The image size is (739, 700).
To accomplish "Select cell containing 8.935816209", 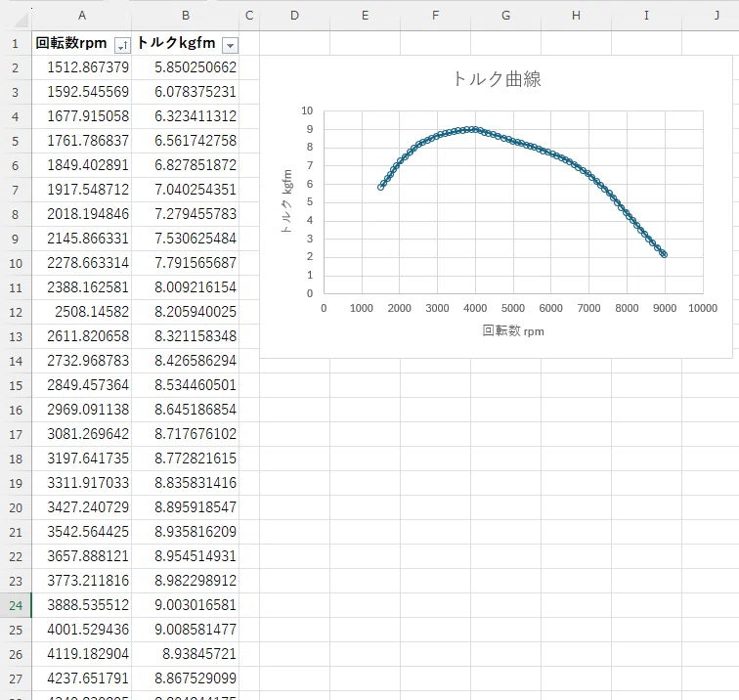I will click(x=186, y=532).
